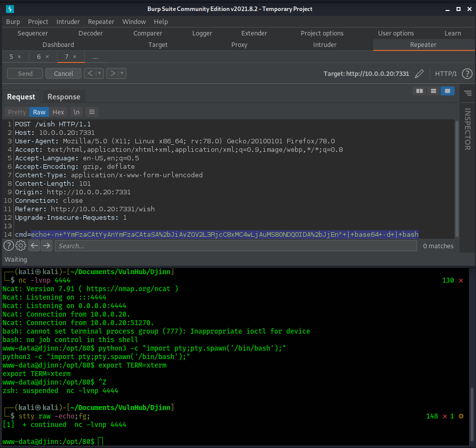This screenshot has height=448, width=476.
Task: Open the Repeater menu
Action: [101, 22]
